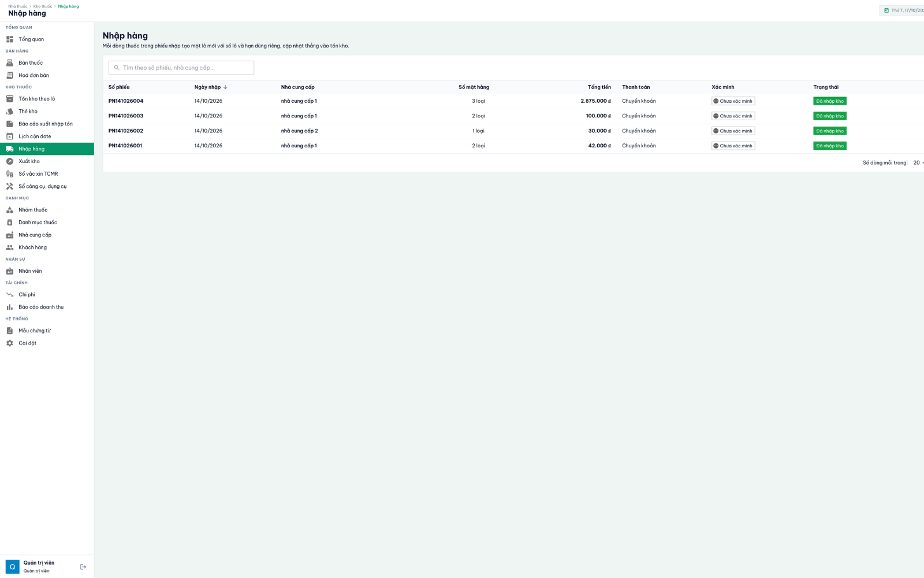The image size is (924, 578).
Task: Click the Hoá đơn bán receipt icon
Action: click(10, 75)
